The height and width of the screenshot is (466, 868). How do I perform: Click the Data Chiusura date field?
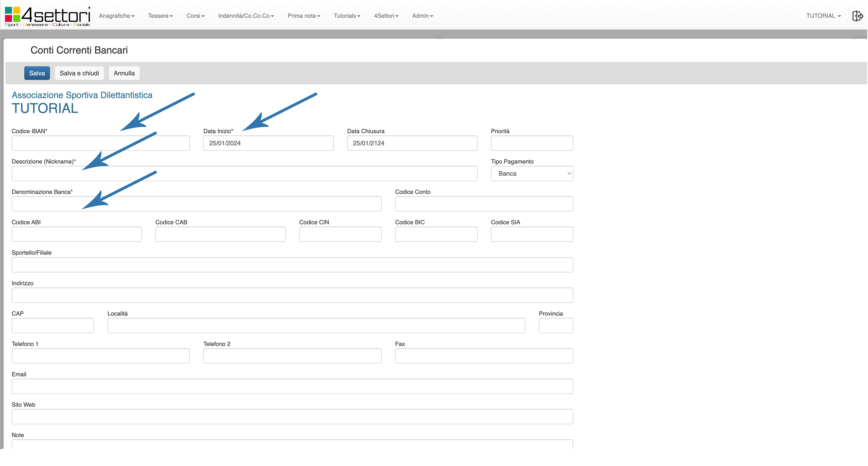coord(412,143)
